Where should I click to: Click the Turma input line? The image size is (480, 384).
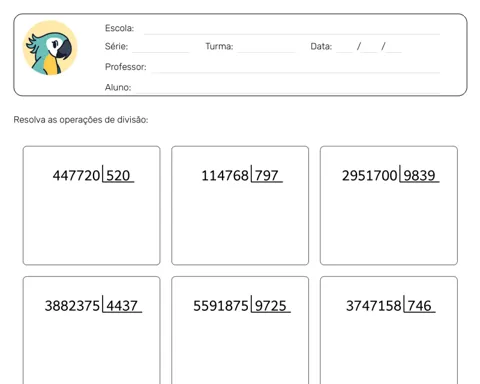click(267, 52)
